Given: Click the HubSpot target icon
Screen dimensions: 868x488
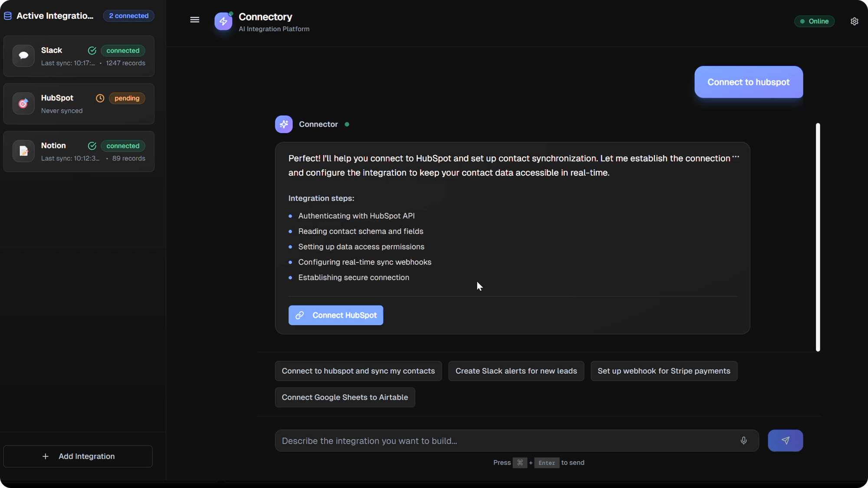Looking at the screenshot, I should click(23, 104).
